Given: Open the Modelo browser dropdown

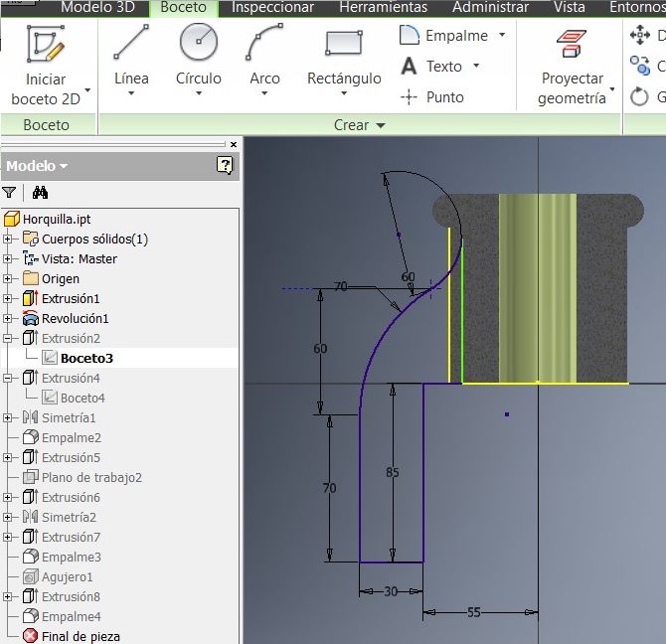Looking at the screenshot, I should (64, 166).
